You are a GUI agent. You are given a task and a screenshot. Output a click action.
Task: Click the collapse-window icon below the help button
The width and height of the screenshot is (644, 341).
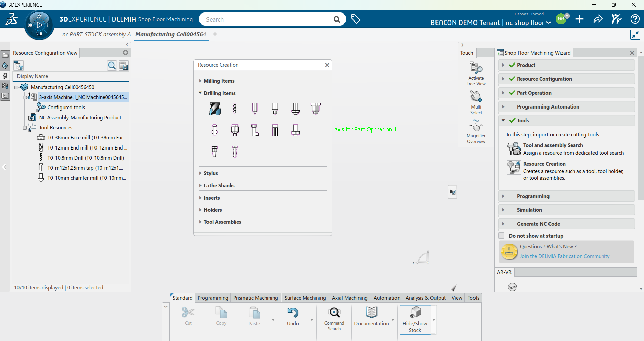point(635,34)
